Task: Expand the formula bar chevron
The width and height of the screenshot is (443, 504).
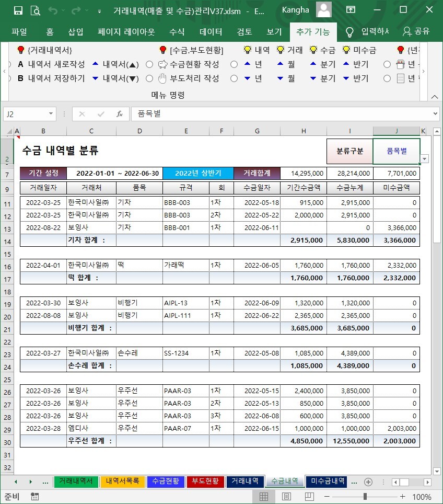Action: pos(435,113)
